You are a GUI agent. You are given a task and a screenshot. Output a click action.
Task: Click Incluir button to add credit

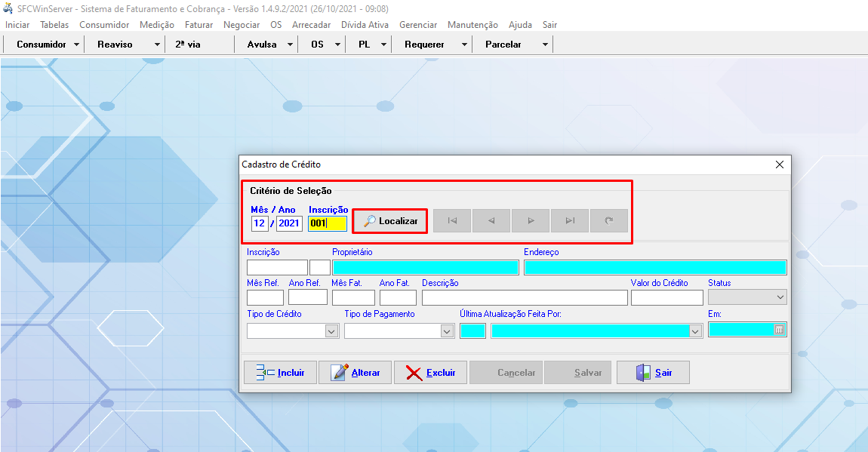[x=280, y=373]
